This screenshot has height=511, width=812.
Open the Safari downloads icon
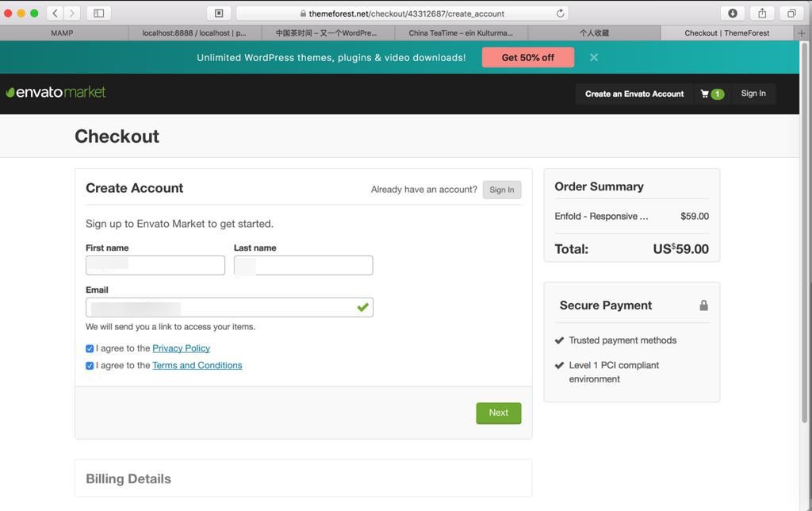tap(732, 13)
